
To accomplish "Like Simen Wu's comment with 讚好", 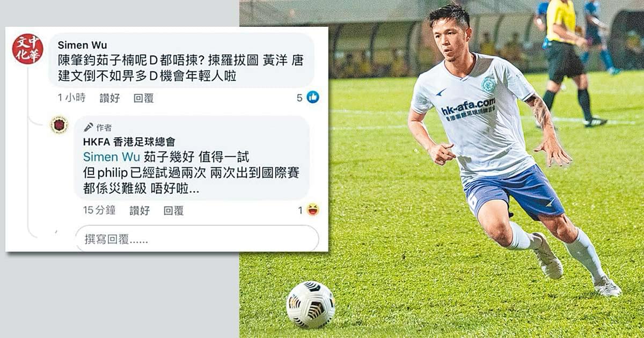I will click(109, 98).
